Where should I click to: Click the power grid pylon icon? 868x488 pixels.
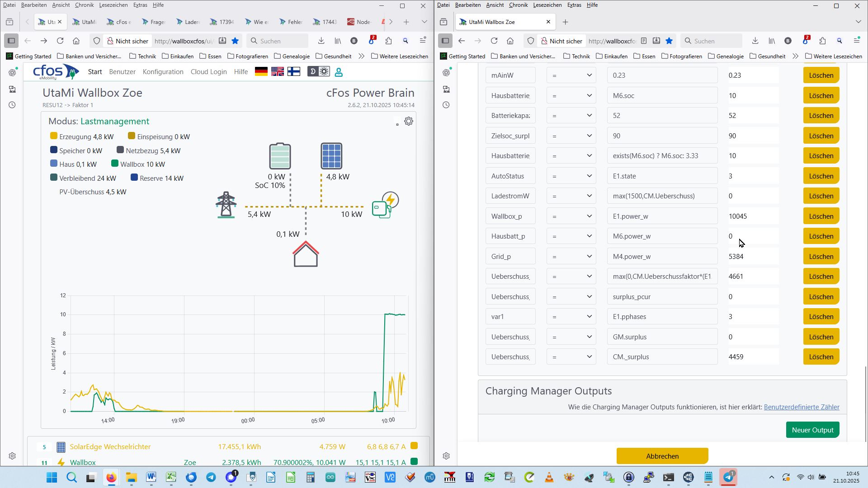(x=226, y=205)
